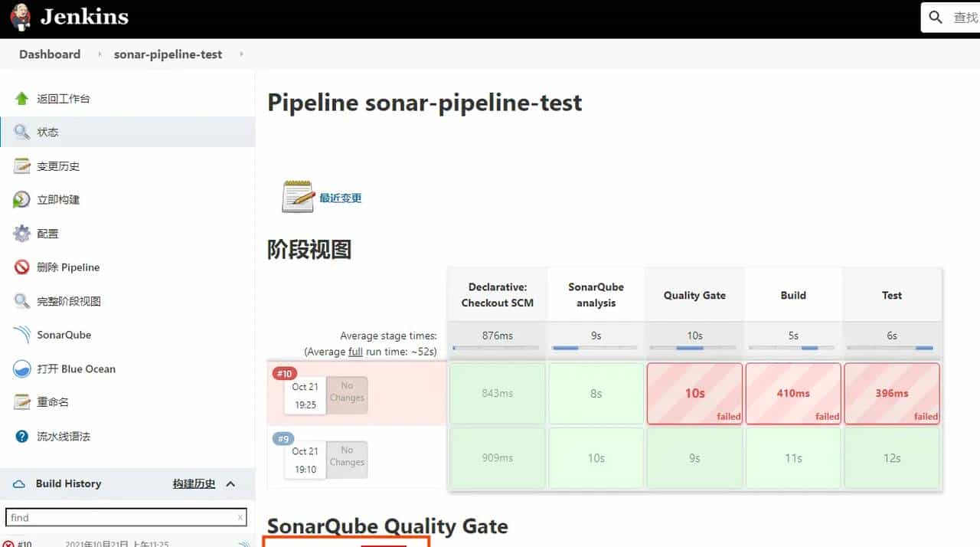The height and width of the screenshot is (547, 980).
Task: Navigate to Dashboard via the breadcrumb
Action: [49, 54]
